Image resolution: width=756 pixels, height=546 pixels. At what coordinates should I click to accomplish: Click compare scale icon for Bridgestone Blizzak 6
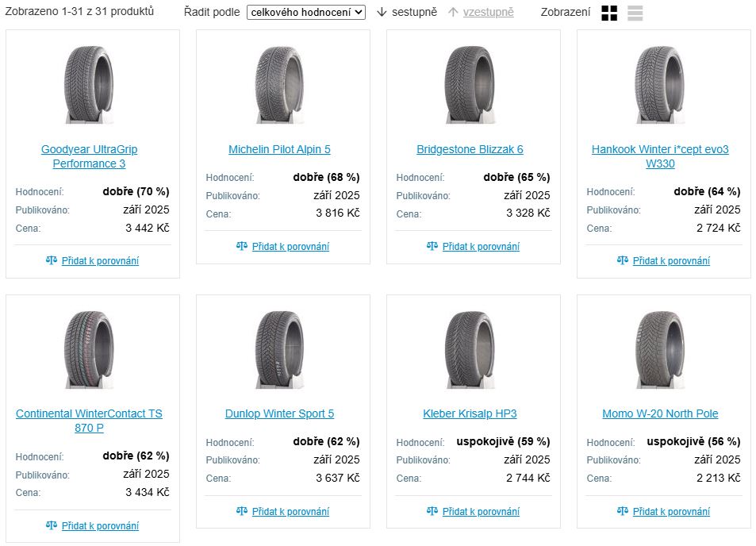432,246
